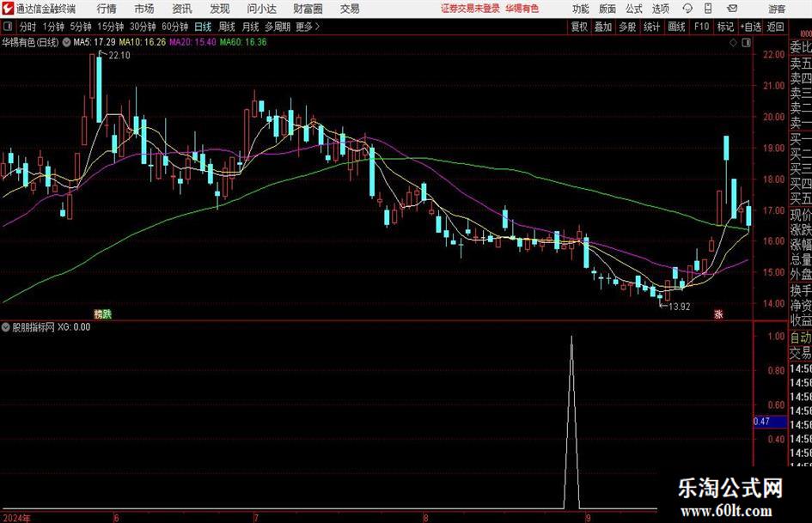
Task: Open the 问小达 menu
Action: 261,9
